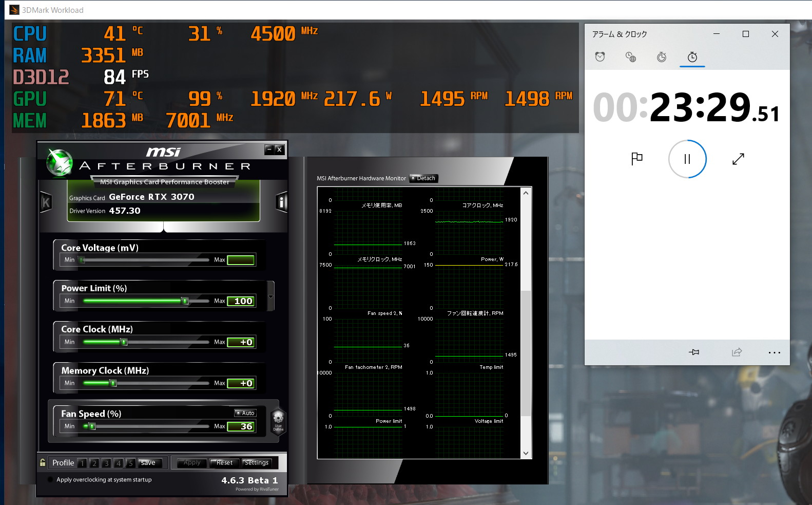Adjust the Power Limit slider handle
812x505 pixels.
[185, 301]
